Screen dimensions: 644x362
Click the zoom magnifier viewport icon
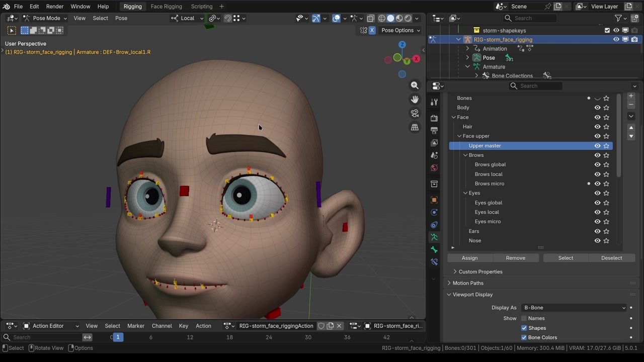pos(415,85)
